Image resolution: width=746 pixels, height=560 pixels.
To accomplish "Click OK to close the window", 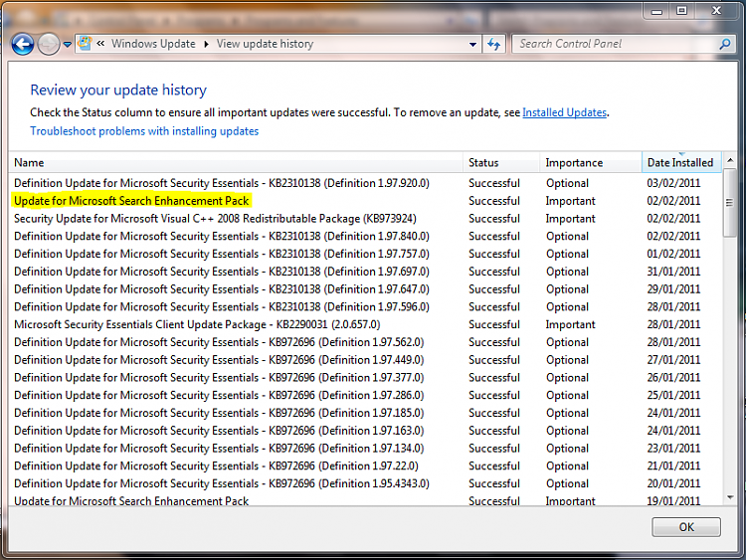I will click(x=686, y=527).
